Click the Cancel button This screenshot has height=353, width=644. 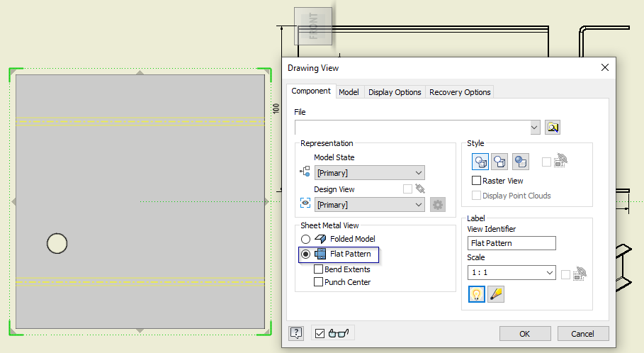pyautogui.click(x=583, y=334)
